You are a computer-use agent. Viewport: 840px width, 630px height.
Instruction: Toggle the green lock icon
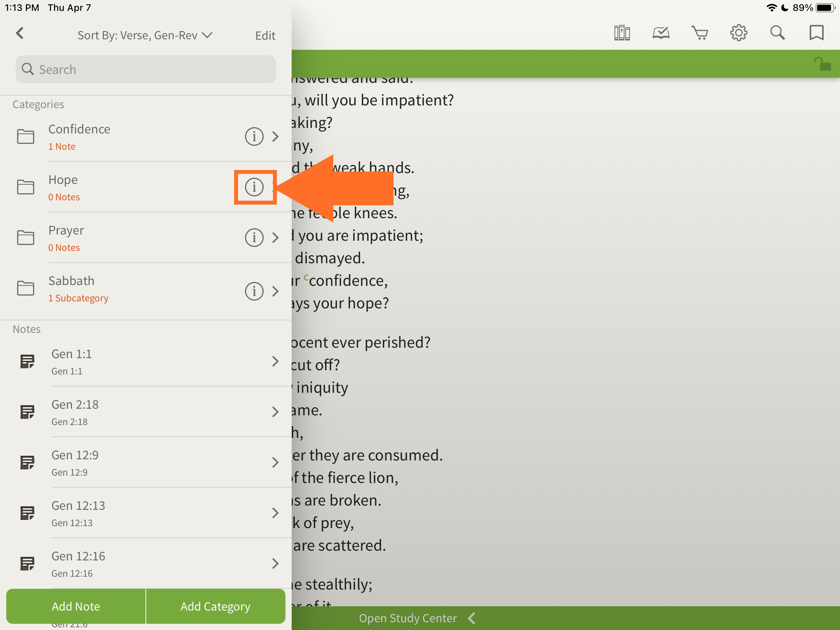click(x=822, y=64)
